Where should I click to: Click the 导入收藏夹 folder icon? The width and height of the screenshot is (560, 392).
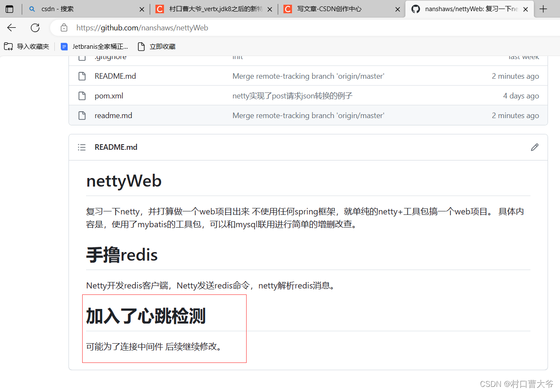[x=9, y=46]
